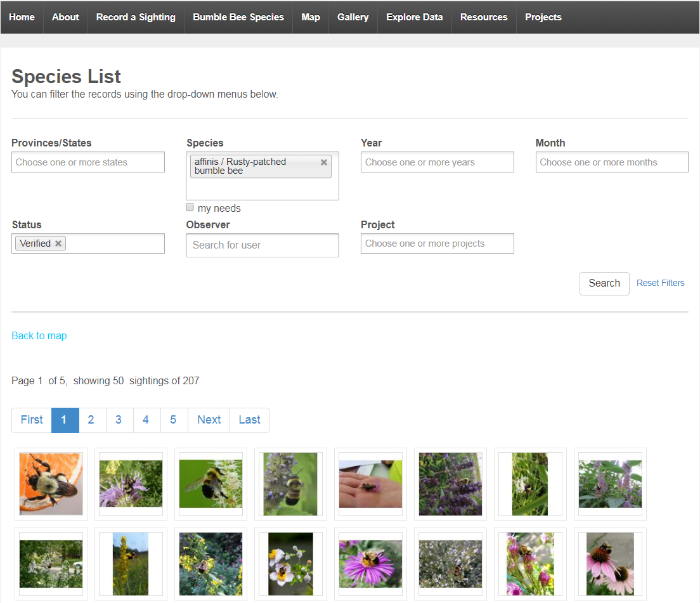Enable the "my needs" checkbox
This screenshot has width=700, height=603.
[x=190, y=207]
